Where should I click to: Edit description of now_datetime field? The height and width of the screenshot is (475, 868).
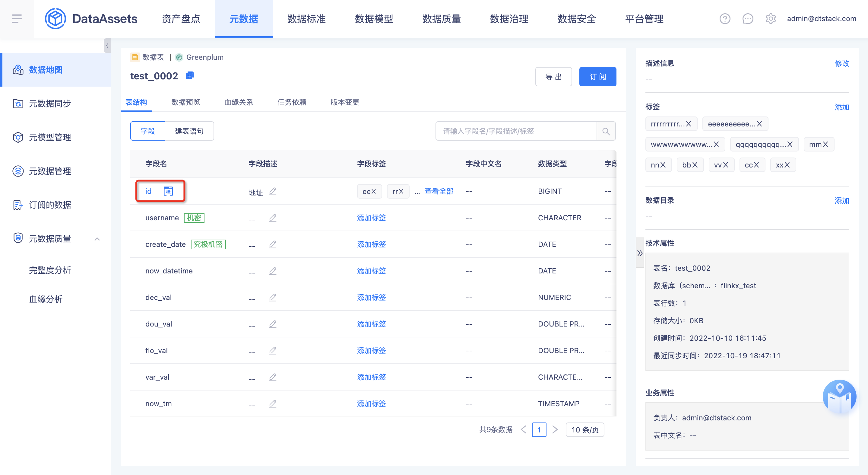[x=273, y=271]
